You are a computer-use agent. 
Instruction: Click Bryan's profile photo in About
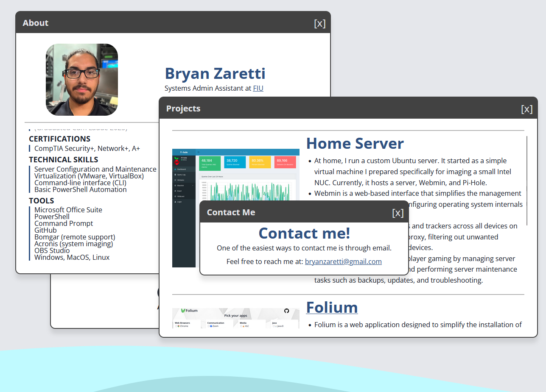click(82, 80)
